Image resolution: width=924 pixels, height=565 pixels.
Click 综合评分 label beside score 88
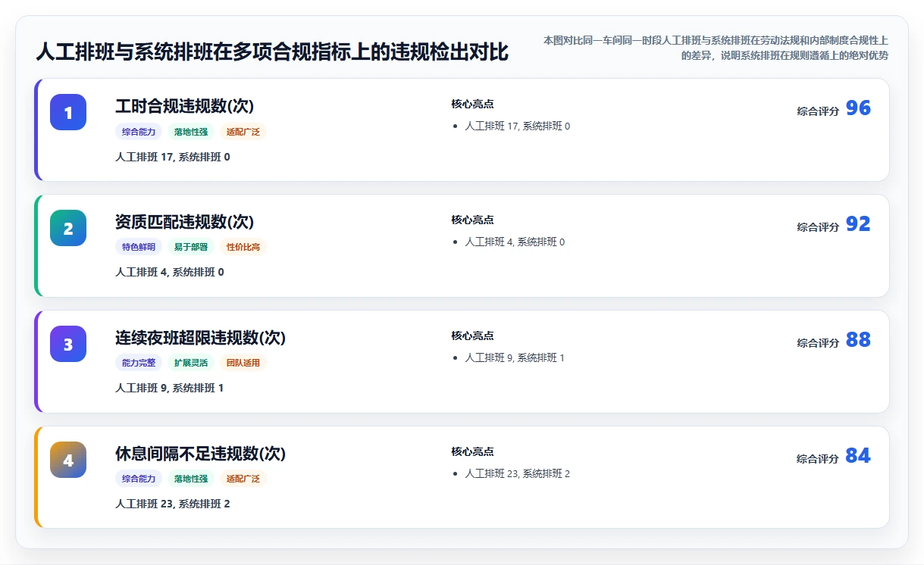pos(818,343)
